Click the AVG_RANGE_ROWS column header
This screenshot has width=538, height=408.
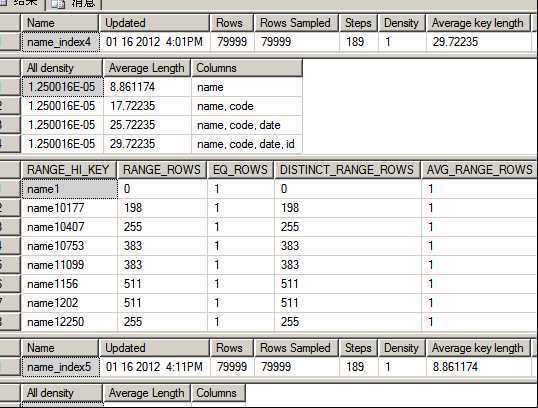coord(479,170)
